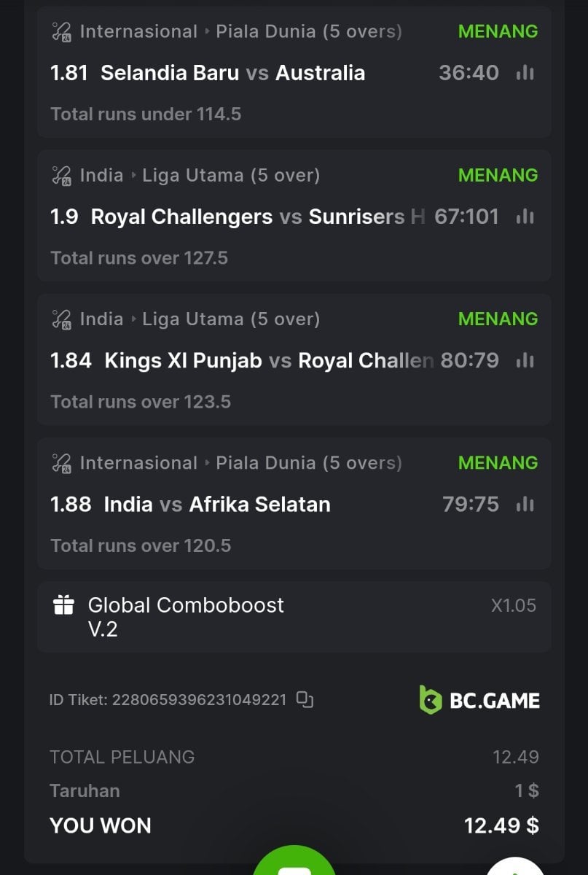Open Royal Challengers vs Sunrisers match
The height and width of the screenshot is (875, 588).
[x=257, y=217]
